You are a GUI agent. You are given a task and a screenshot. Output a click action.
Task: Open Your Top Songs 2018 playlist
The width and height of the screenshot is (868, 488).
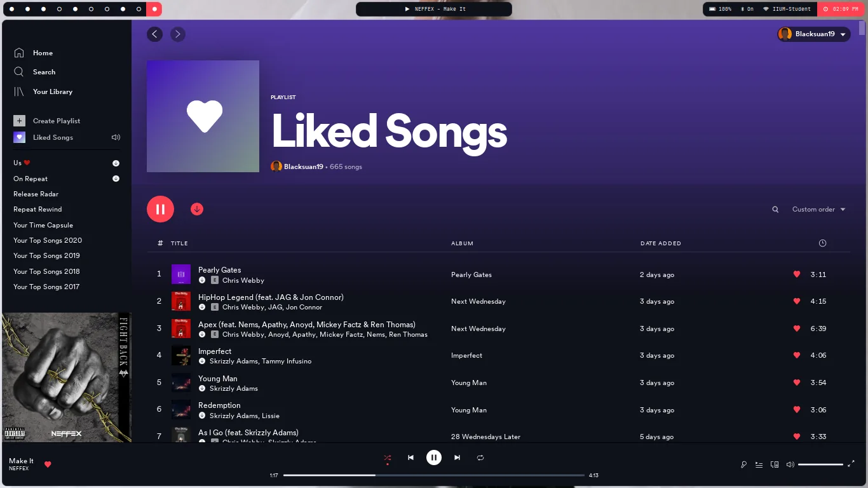(x=46, y=271)
